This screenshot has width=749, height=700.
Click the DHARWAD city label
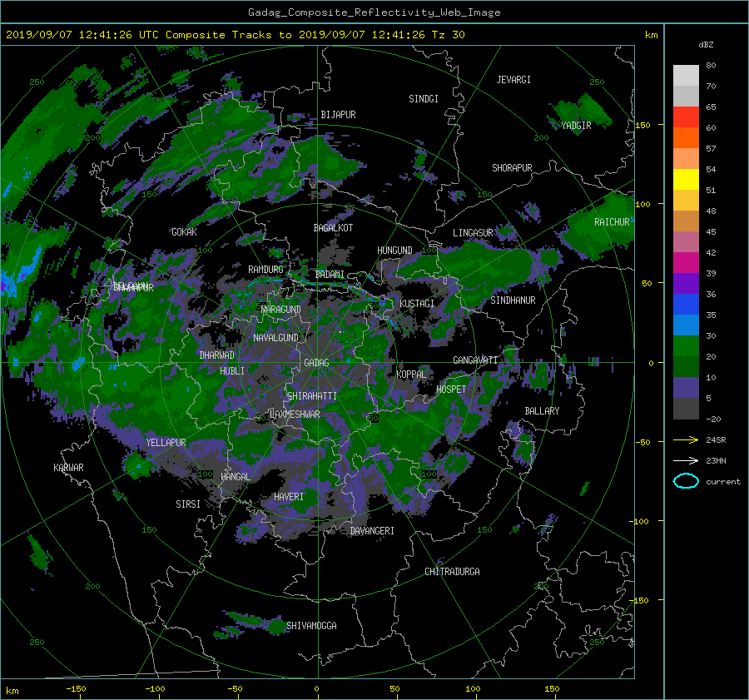216,355
